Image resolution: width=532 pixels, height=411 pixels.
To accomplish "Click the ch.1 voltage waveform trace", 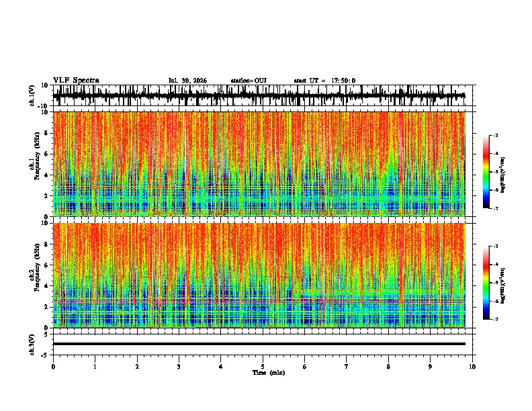I will (259, 95).
